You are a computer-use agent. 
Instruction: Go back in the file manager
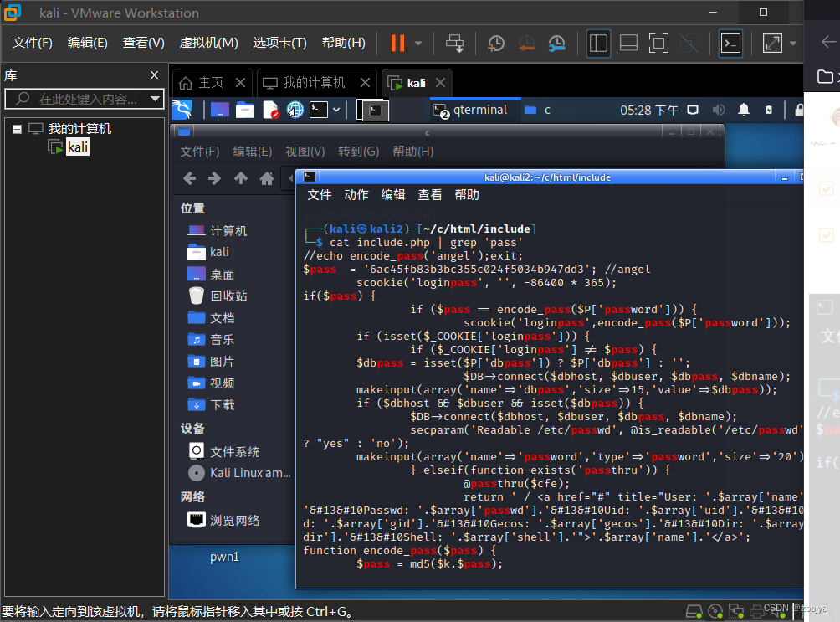pos(189,178)
